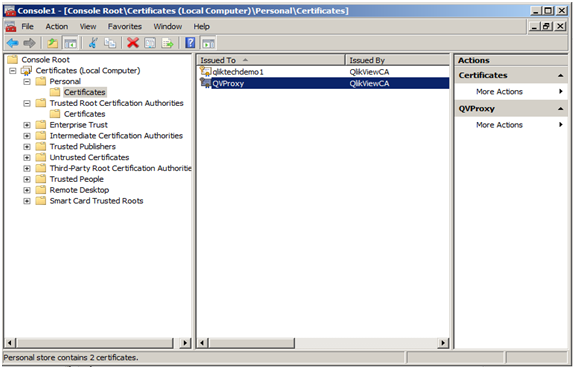Expand Smart Card Trusted Roots node
Viewport: 575px width, 369px height.
pos(27,201)
